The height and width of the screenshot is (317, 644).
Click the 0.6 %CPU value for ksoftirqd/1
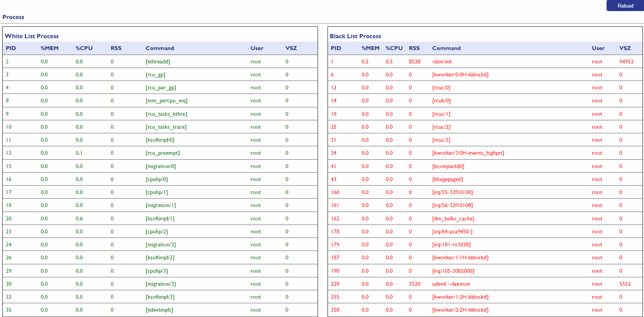pos(79,219)
